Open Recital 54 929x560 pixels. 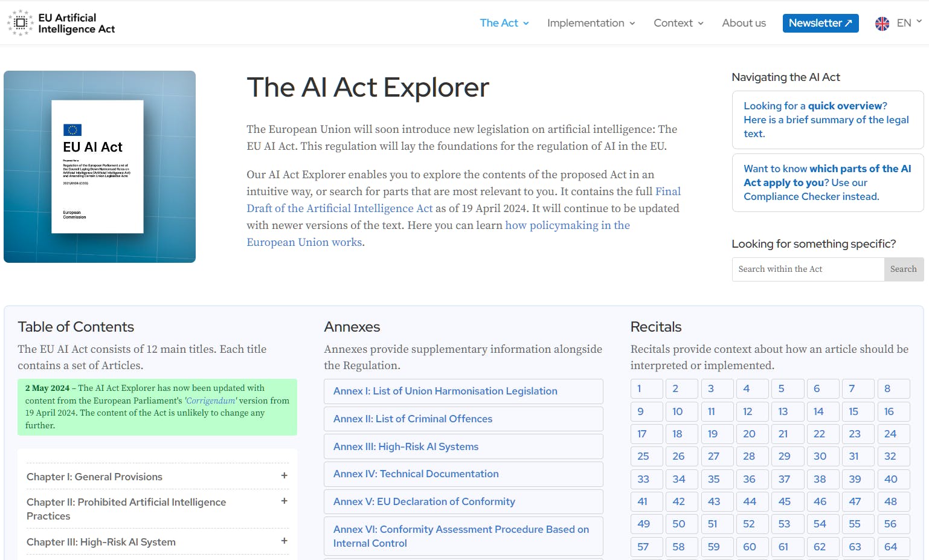point(823,524)
